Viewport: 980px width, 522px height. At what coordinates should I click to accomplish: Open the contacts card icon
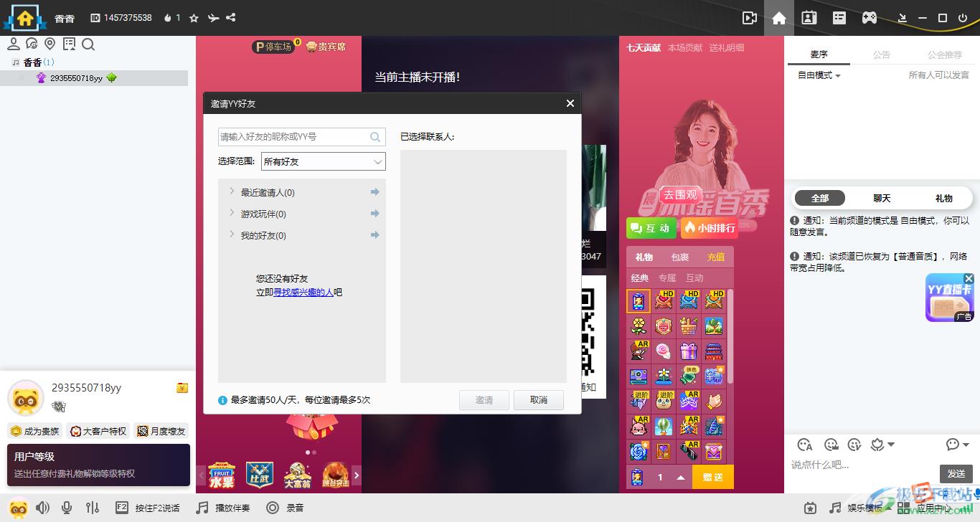[809, 18]
